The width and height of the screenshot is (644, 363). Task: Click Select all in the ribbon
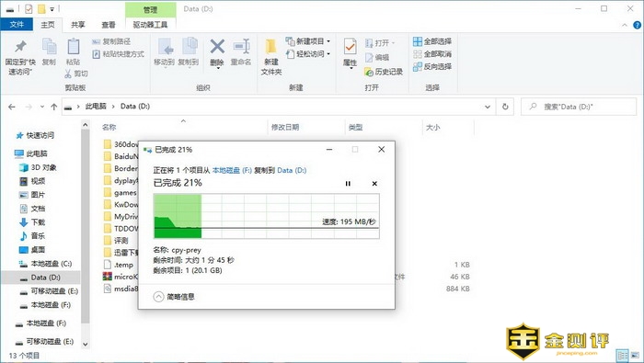click(x=432, y=41)
